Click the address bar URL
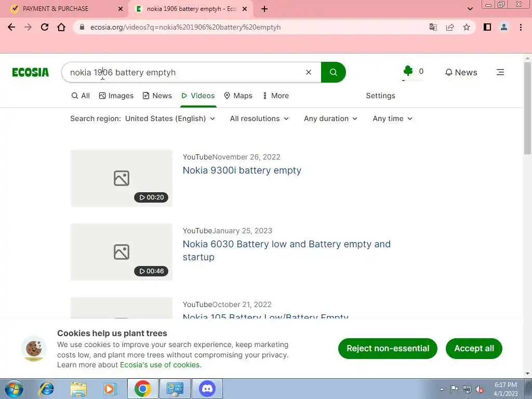This screenshot has height=399, width=532. point(185,27)
